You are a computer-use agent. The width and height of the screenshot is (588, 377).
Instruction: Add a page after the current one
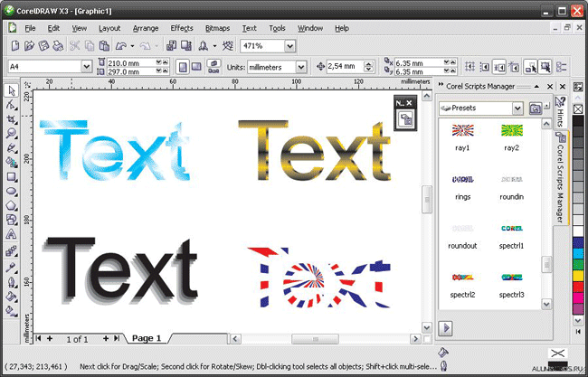[105, 338]
